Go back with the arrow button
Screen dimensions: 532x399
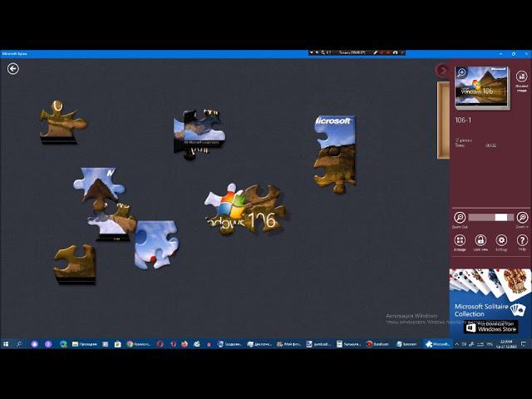pos(13,69)
